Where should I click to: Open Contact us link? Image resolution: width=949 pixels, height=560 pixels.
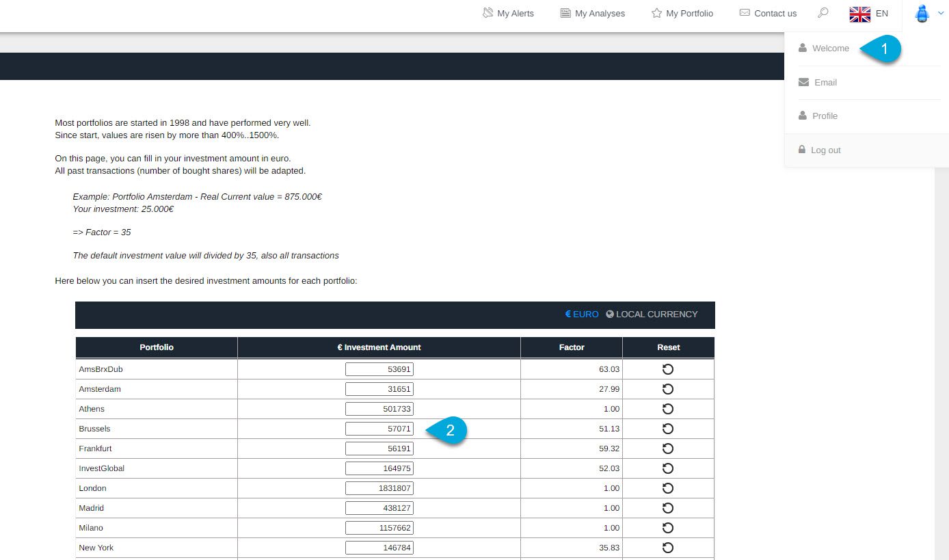pos(768,14)
